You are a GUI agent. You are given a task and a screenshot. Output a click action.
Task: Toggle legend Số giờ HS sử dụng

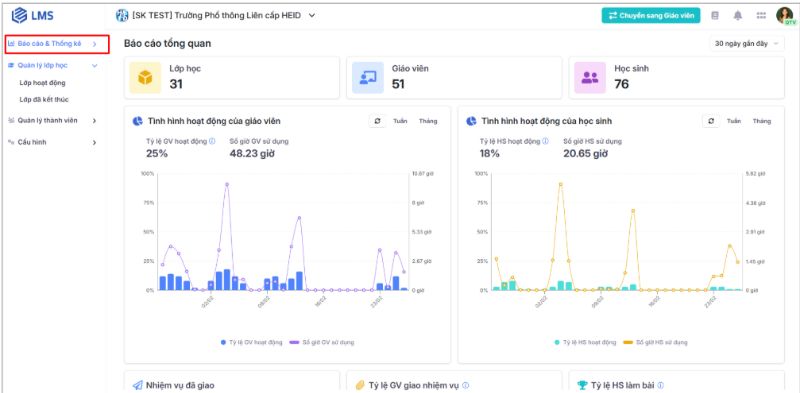(655, 342)
